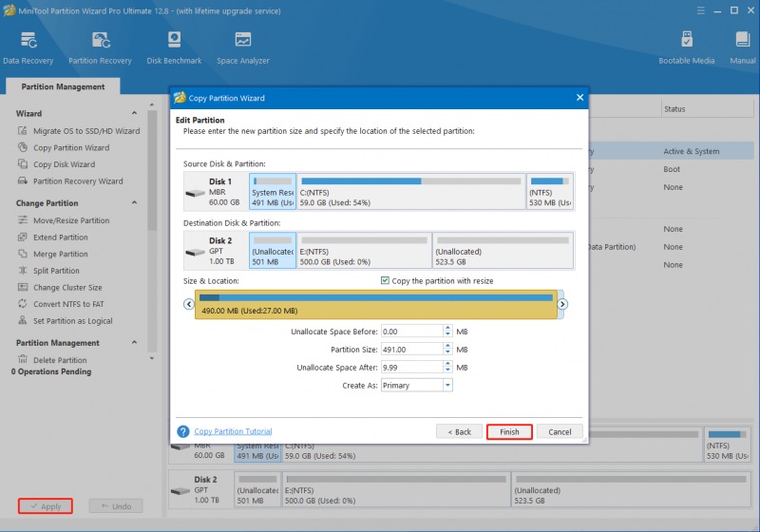
Task: Click the Status column header
Action: coord(707,109)
